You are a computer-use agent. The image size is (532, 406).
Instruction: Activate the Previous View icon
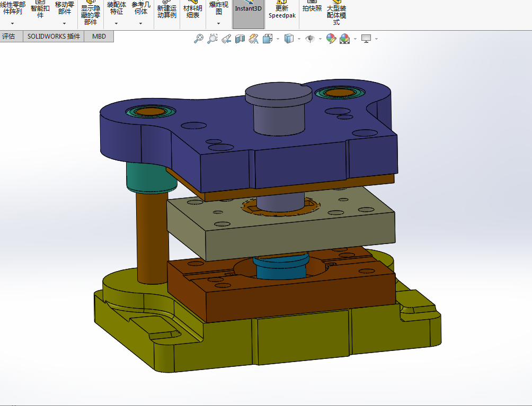click(x=226, y=39)
